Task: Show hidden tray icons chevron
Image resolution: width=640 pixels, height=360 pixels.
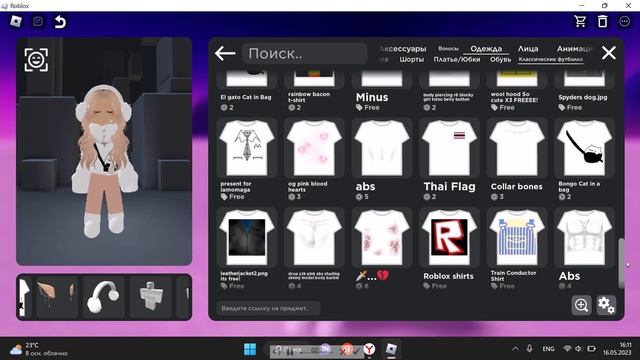Action: (x=516, y=349)
